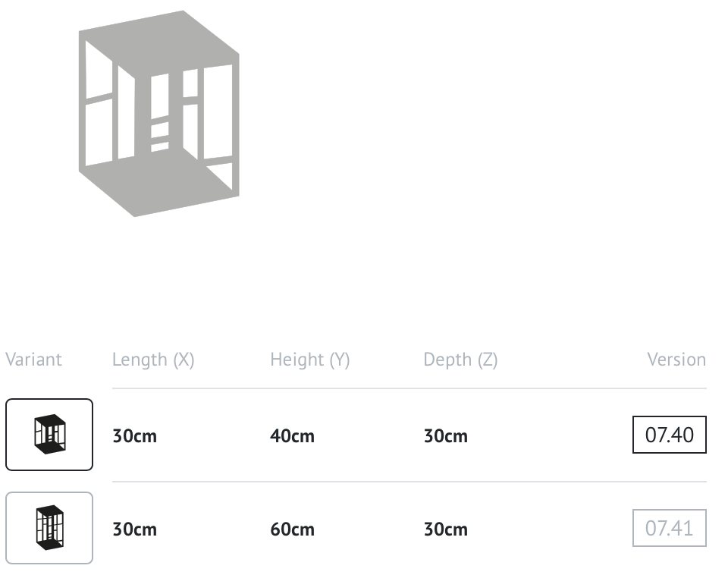Click the 60cm height value
Viewport: 728px width, 575px height.
point(292,529)
